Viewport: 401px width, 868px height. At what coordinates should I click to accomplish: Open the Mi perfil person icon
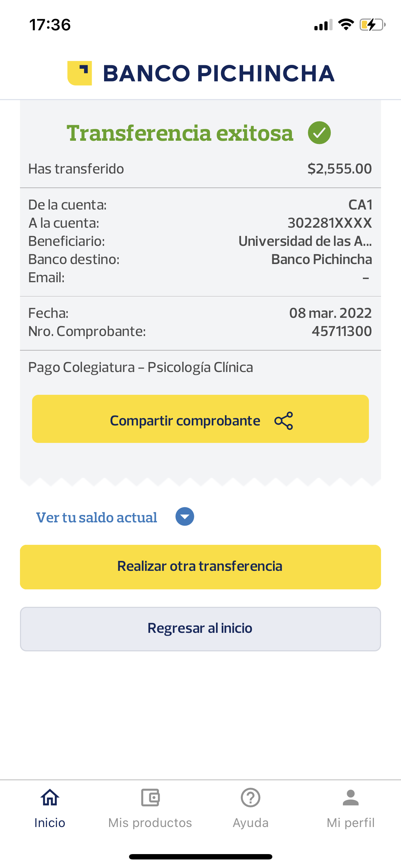point(351,797)
